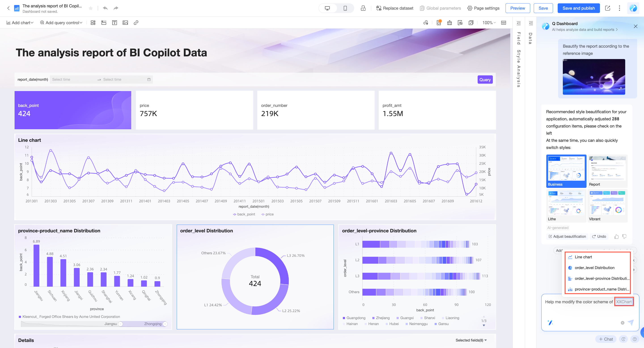Click the thumbs up feedback icon
Image resolution: width=644 pixels, height=348 pixels.
[616, 236]
